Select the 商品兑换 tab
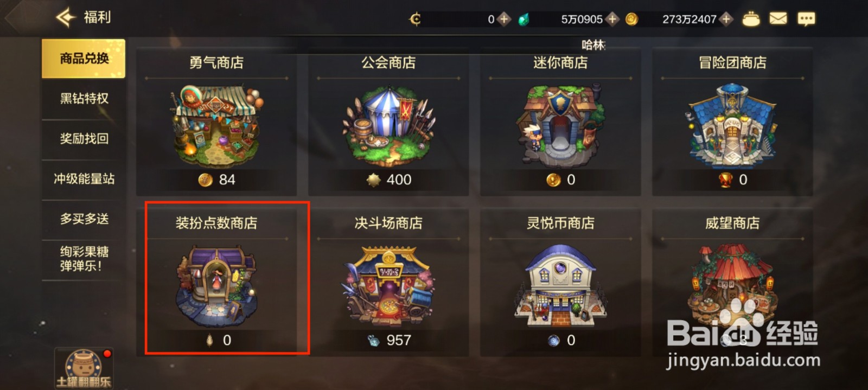Image resolution: width=868 pixels, height=390 pixels. (x=84, y=59)
